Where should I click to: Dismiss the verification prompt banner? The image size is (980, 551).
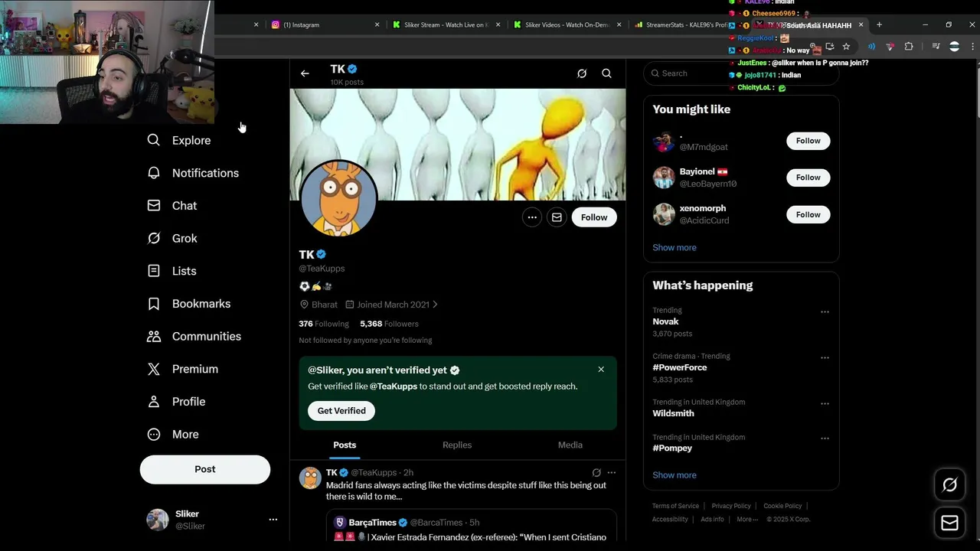[601, 370]
